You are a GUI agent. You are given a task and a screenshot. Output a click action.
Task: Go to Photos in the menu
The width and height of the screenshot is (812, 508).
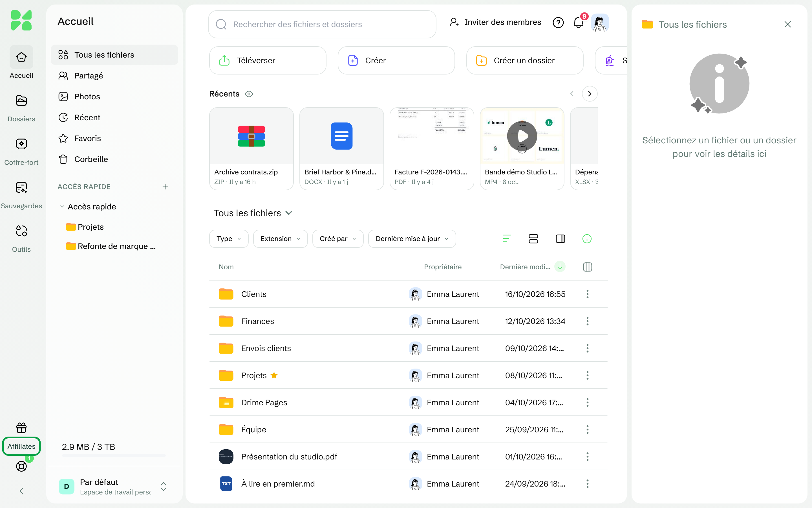[x=114, y=97]
